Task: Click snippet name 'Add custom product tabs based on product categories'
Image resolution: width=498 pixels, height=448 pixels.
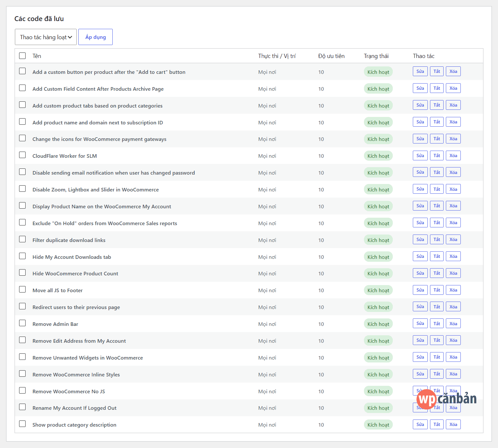Action: [x=97, y=106]
